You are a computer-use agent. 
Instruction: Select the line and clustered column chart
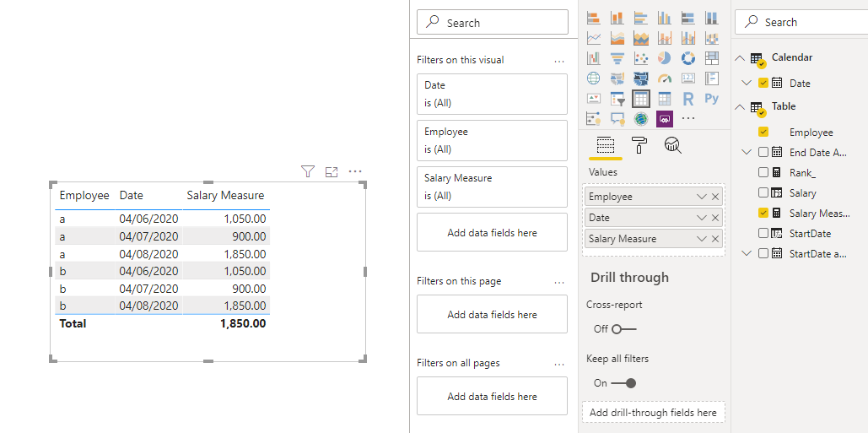[688, 38]
